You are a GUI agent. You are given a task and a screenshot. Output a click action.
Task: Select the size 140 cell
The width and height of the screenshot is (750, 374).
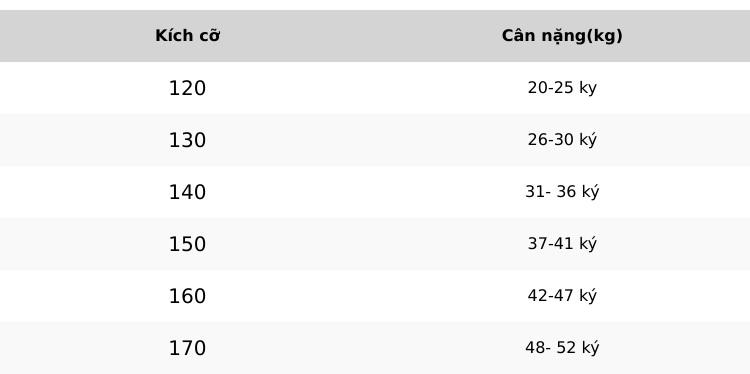pyautogui.click(x=188, y=192)
